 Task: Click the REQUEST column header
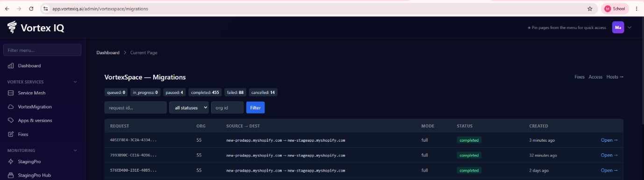tap(120, 126)
